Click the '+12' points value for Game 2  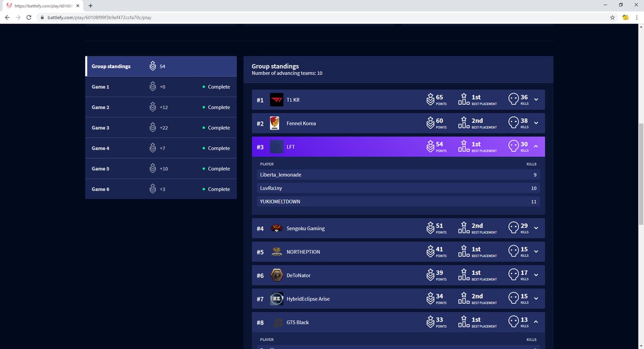coord(164,107)
